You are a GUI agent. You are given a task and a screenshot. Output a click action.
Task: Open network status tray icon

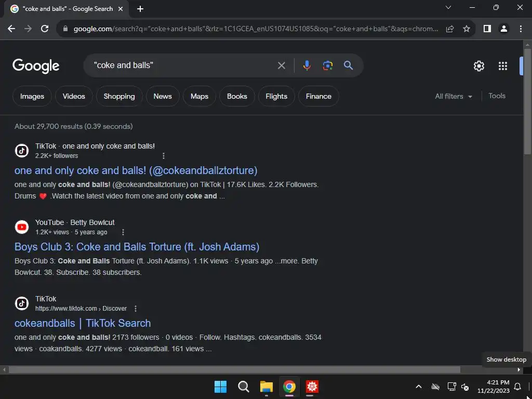pyautogui.click(x=451, y=387)
